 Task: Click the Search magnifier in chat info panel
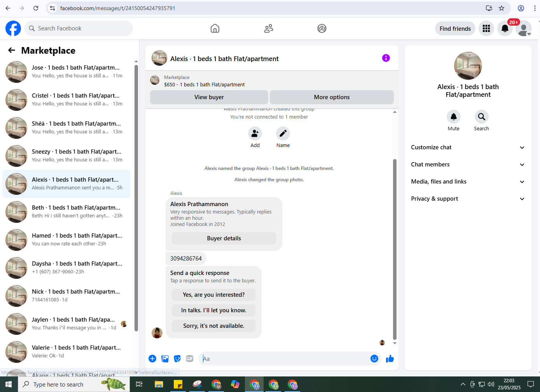[482, 117]
